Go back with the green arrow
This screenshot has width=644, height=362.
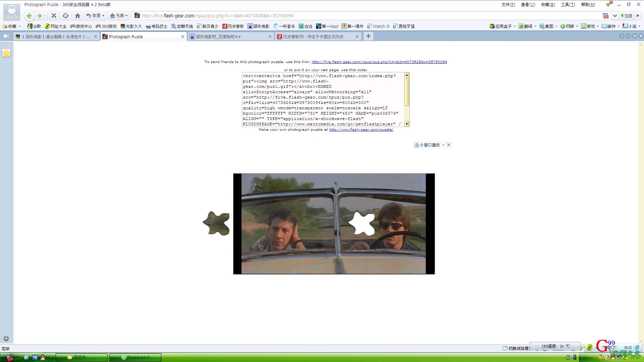click(x=30, y=16)
